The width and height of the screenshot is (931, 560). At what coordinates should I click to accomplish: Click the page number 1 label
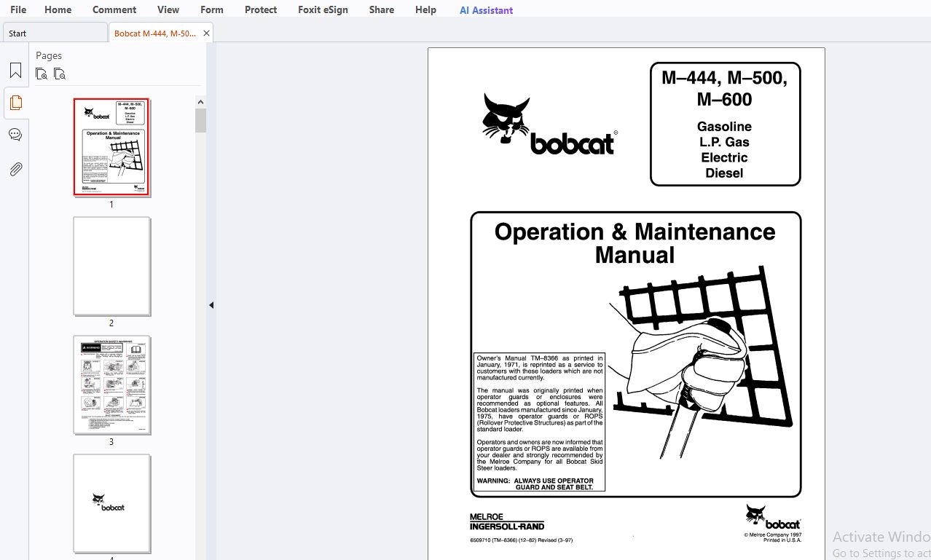111,205
